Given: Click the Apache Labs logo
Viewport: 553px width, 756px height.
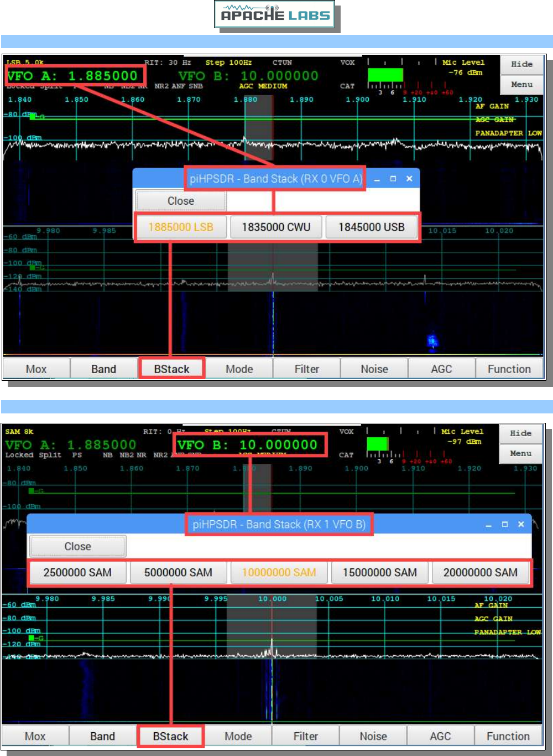Looking at the screenshot, I should 275,15.
